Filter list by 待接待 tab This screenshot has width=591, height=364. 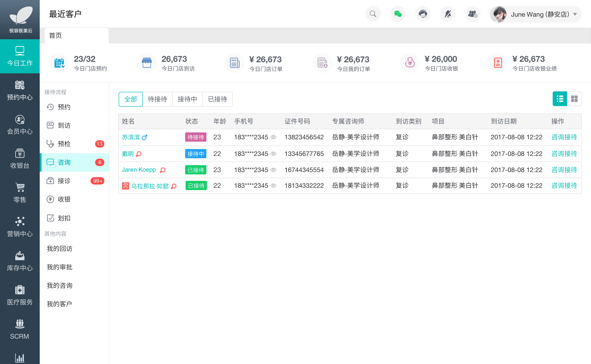[157, 99]
